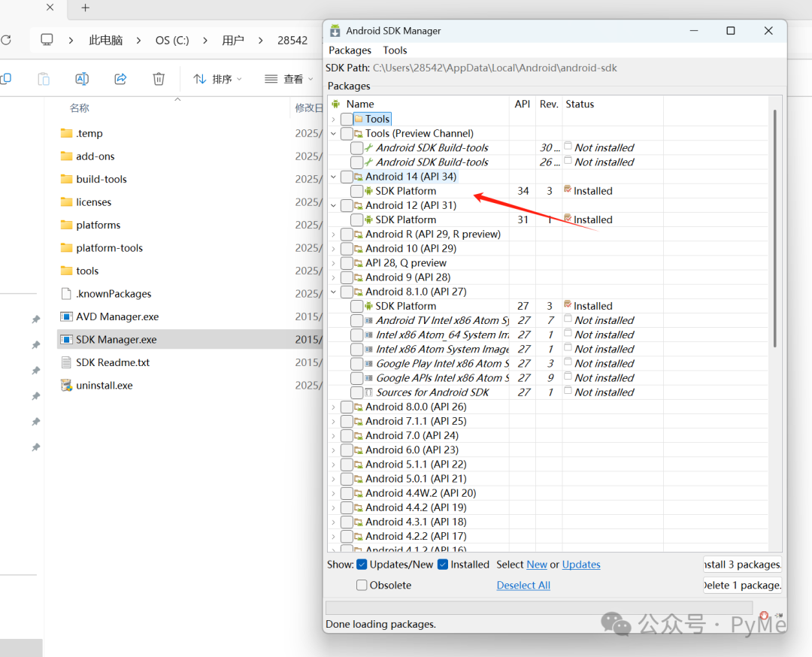
Task: Click the Android icon in Name column header
Action: (336, 104)
